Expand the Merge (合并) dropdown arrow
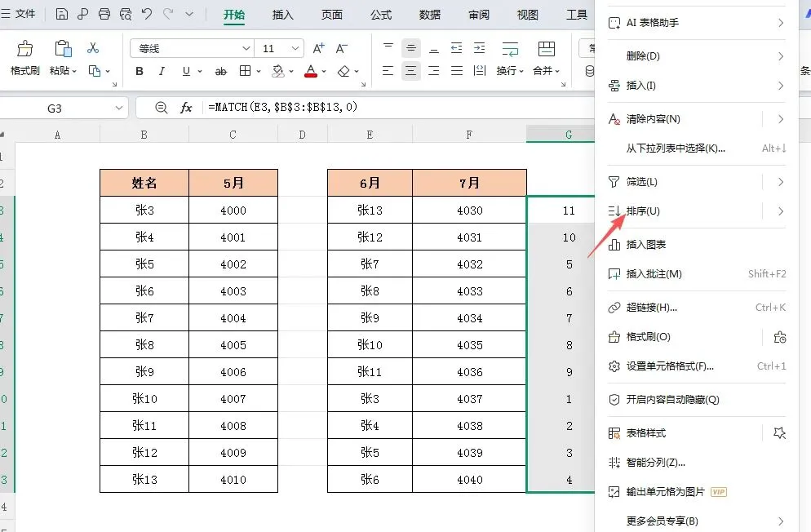 point(557,71)
